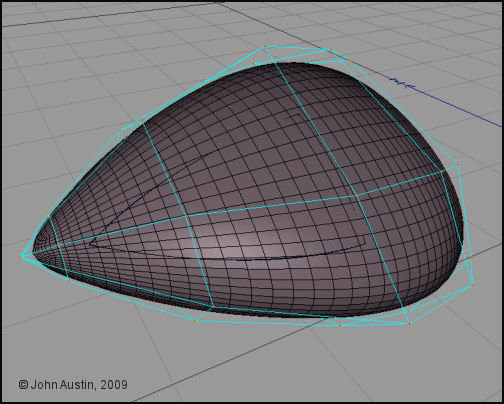Select the control vertex at the hull's pointed tip
504x404 pixels.
(x=21, y=257)
